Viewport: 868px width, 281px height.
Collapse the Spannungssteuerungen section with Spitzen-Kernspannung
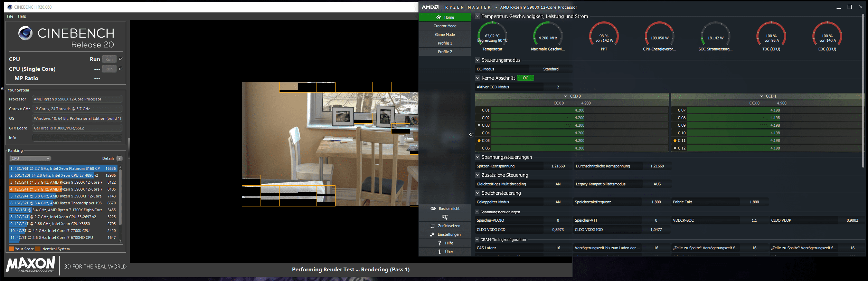tap(478, 157)
